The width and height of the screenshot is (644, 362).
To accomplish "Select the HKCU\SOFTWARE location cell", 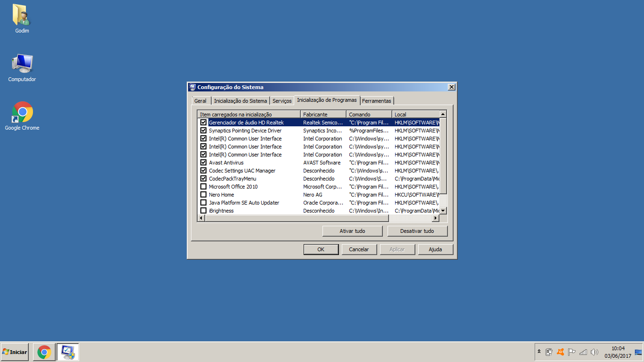I will coord(417,195).
